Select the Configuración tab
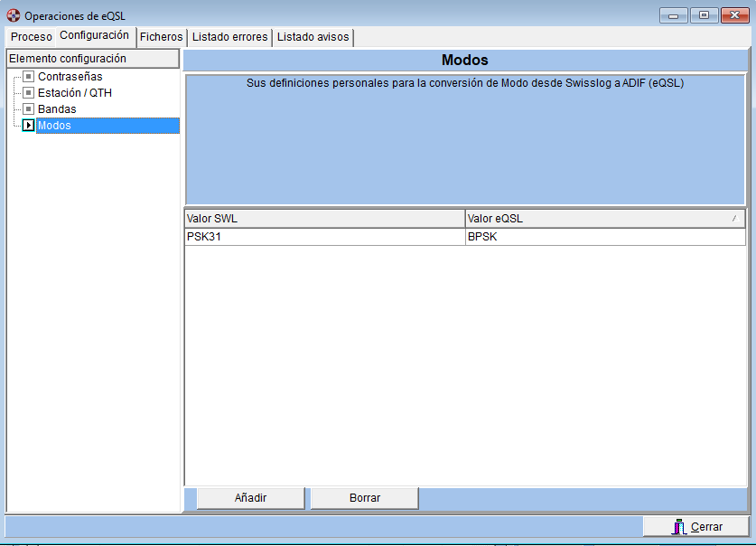 94,36
